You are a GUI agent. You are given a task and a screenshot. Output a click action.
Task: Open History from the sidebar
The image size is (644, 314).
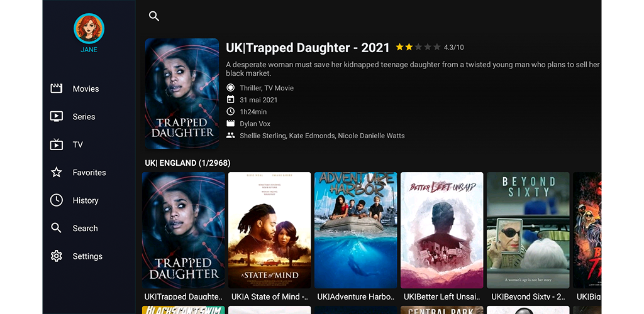pyautogui.click(x=86, y=200)
